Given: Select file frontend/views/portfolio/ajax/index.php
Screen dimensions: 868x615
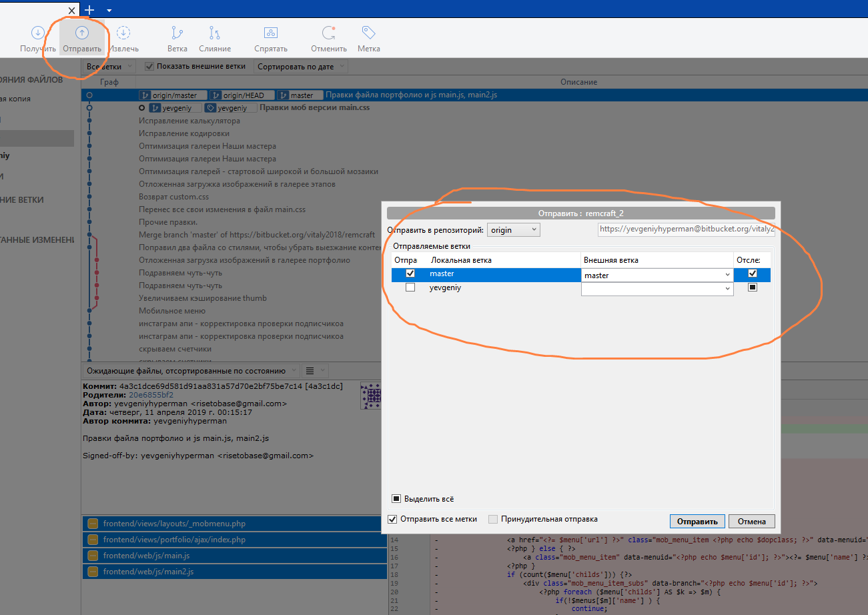Looking at the screenshot, I should tap(235, 540).
